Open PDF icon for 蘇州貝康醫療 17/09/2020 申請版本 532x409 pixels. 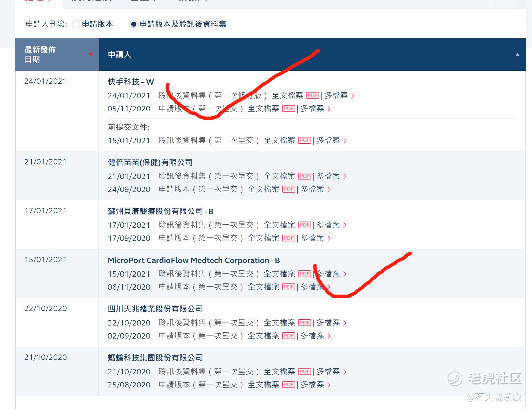point(289,238)
